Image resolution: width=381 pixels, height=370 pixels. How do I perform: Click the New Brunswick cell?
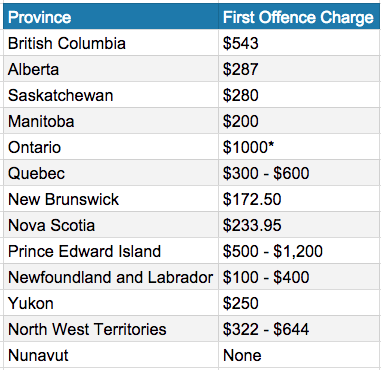pos(111,199)
